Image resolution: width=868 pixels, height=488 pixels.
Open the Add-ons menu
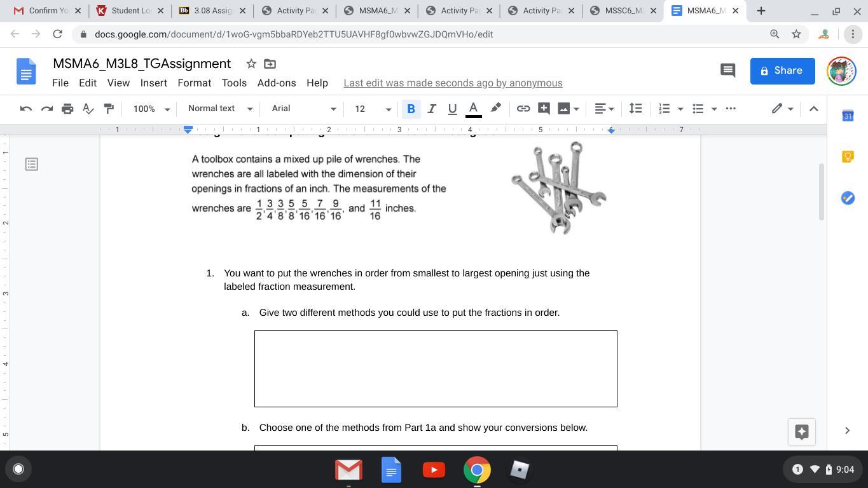[x=277, y=83]
